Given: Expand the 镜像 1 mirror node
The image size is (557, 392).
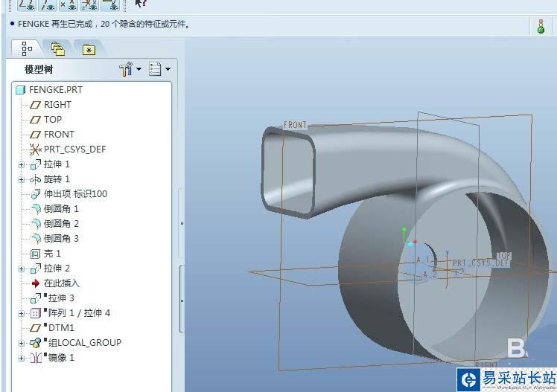Looking at the screenshot, I should click(x=22, y=359).
